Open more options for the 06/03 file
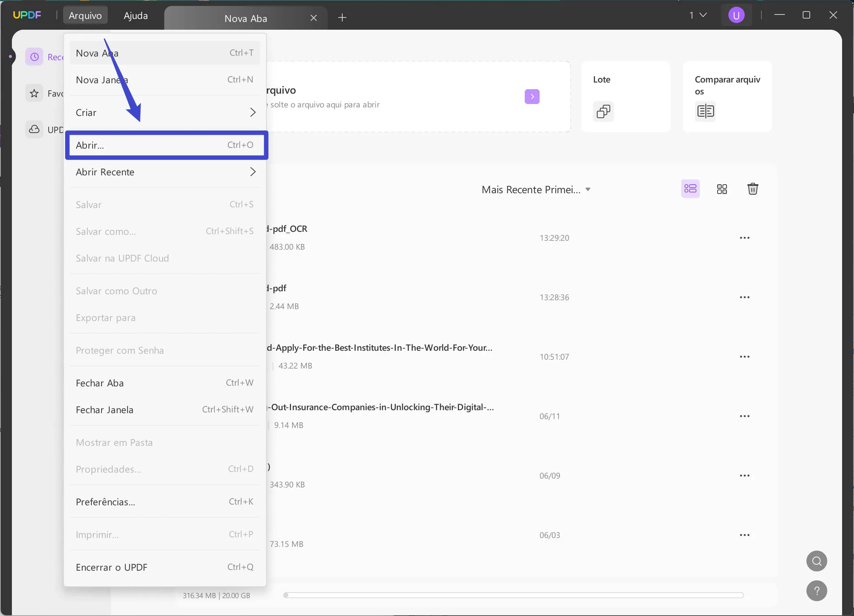The width and height of the screenshot is (854, 616). pyautogui.click(x=744, y=535)
